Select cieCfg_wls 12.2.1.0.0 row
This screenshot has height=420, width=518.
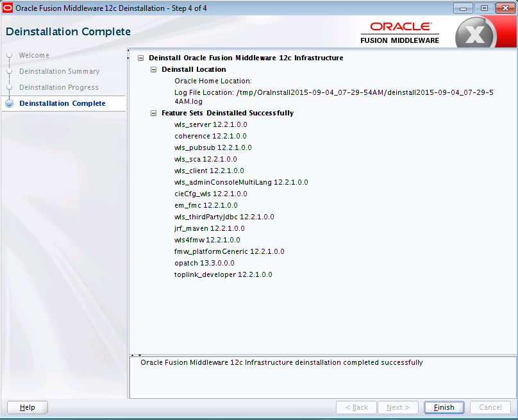coord(211,194)
